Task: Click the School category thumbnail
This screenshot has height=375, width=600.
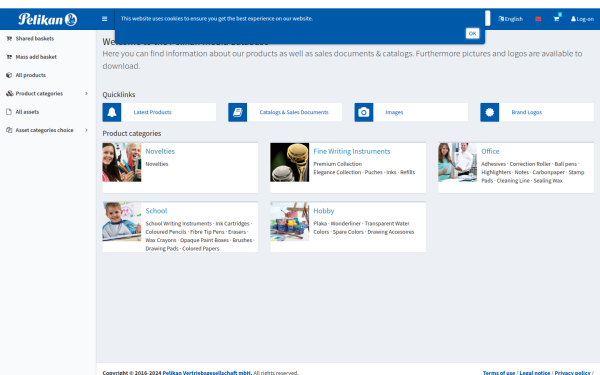Action: tap(122, 222)
